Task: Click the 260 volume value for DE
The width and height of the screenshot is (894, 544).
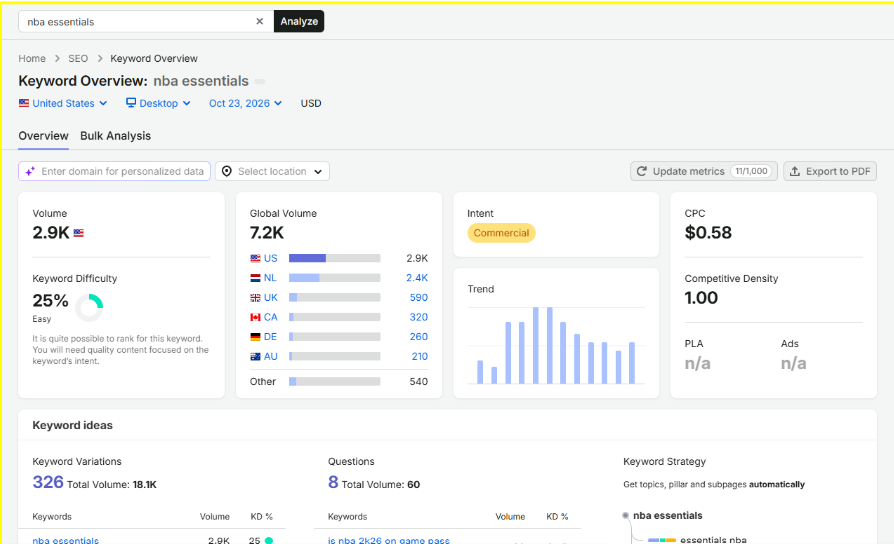Action: tap(418, 336)
